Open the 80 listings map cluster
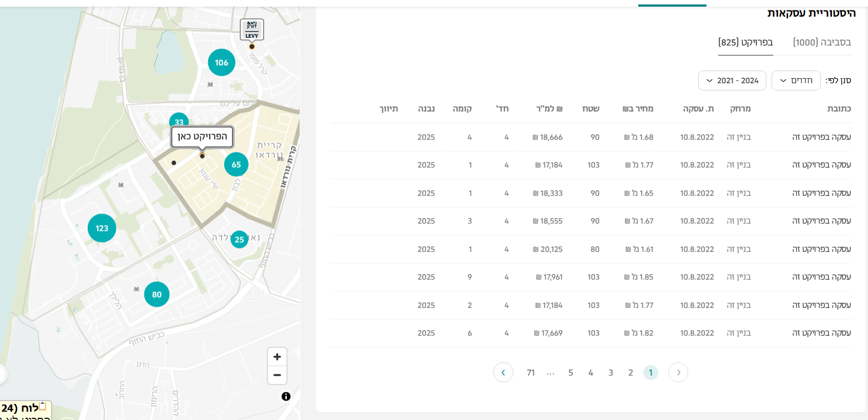The image size is (868, 420). (157, 295)
